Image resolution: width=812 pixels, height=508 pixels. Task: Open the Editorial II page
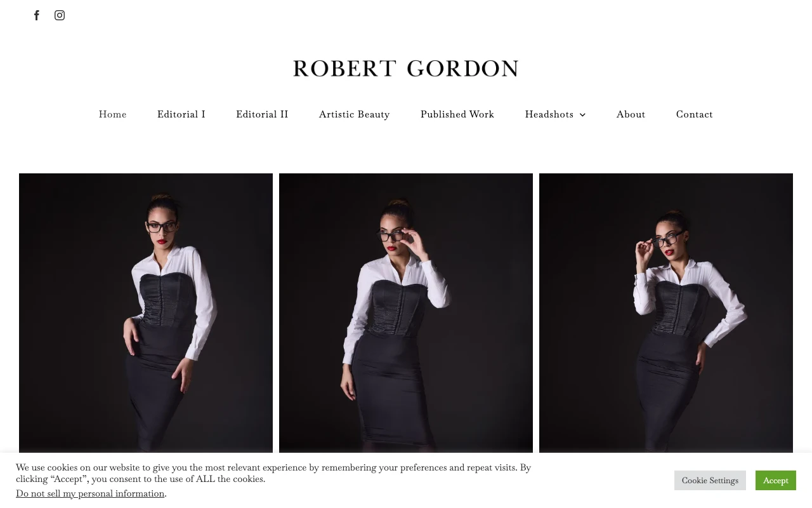tap(262, 114)
